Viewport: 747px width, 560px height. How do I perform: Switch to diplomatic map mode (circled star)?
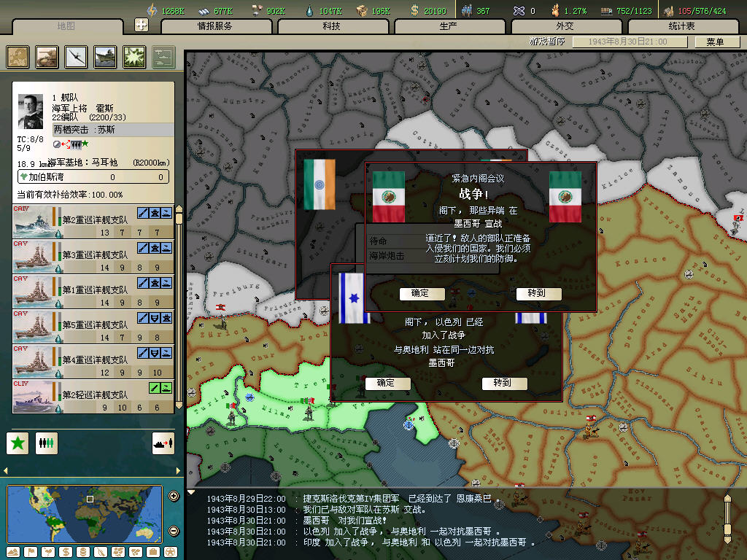tap(171, 552)
